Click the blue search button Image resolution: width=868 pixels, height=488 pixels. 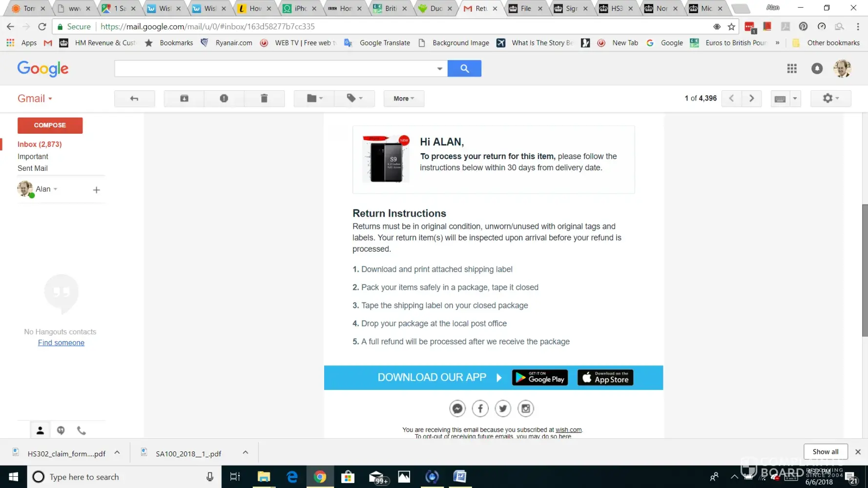pyautogui.click(x=464, y=68)
